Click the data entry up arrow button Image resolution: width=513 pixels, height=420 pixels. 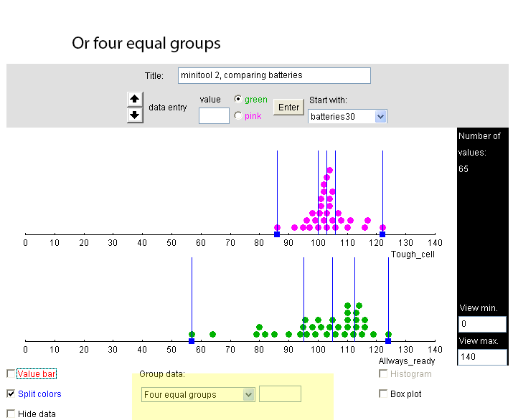[x=135, y=100]
